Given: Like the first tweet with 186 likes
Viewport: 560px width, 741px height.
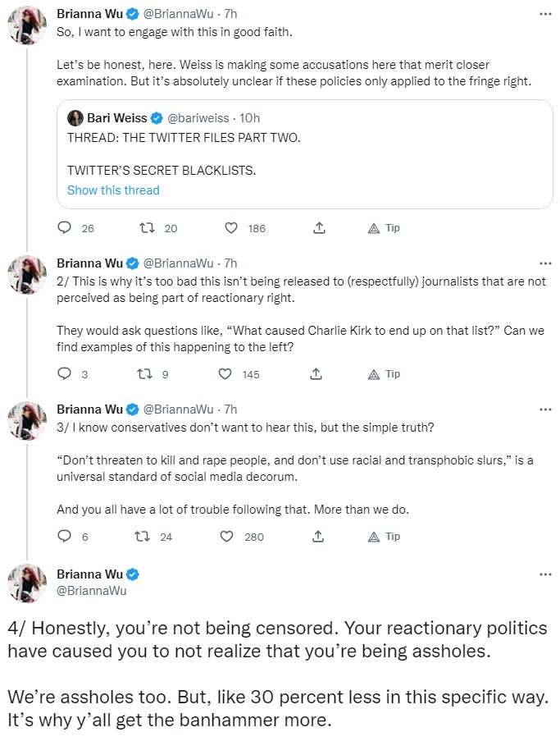Looking at the screenshot, I should [x=231, y=228].
